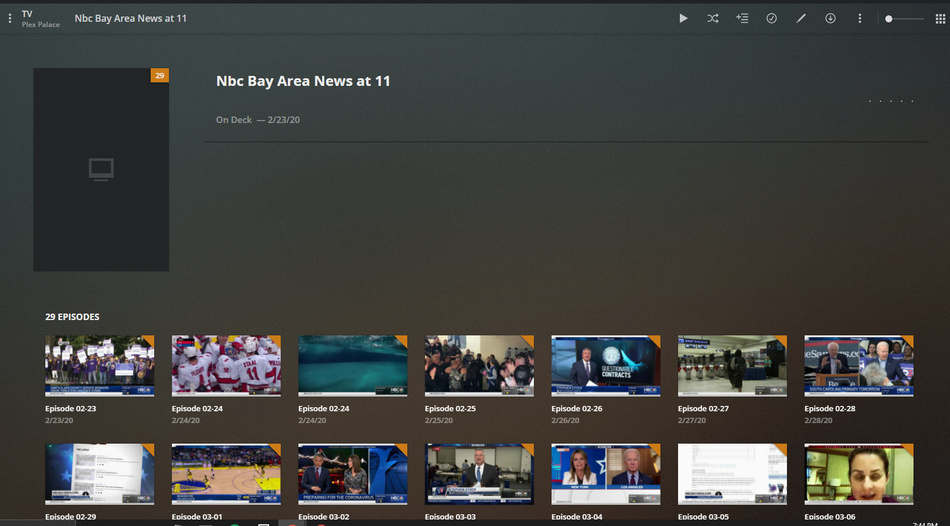950x526 pixels.
Task: Open the library menu dots beside TV
Action: pyautogui.click(x=10, y=18)
